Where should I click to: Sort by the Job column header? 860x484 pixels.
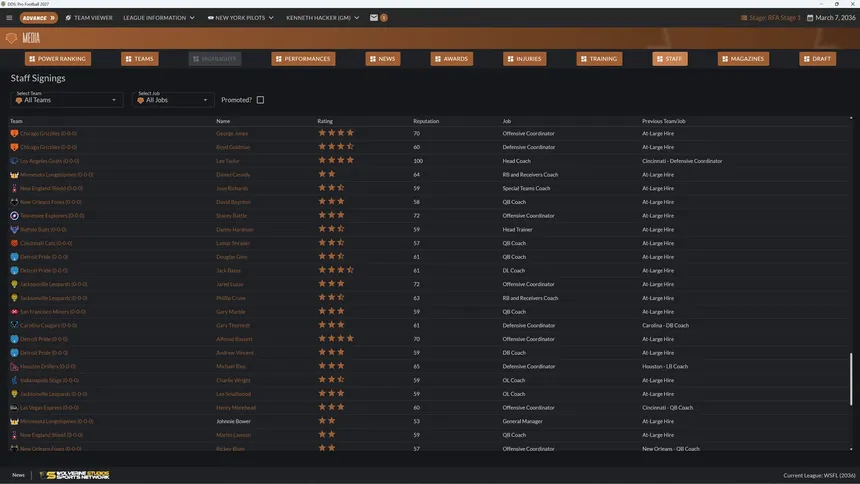click(x=506, y=121)
